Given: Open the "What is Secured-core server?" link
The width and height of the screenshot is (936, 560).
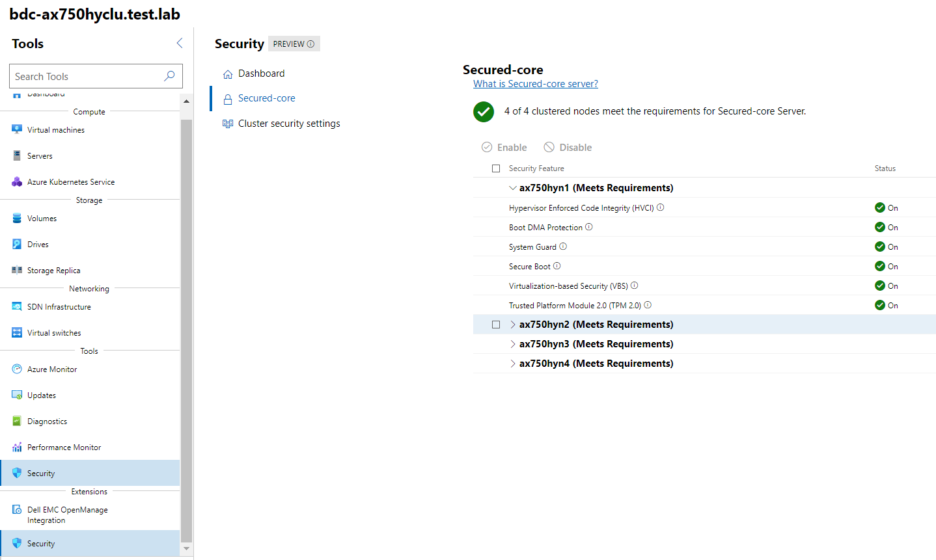Looking at the screenshot, I should 536,84.
